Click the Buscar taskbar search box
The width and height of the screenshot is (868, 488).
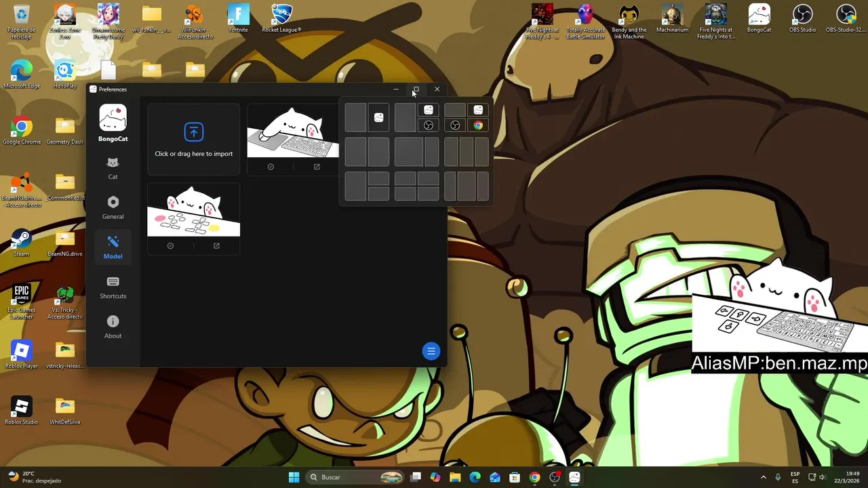356,477
